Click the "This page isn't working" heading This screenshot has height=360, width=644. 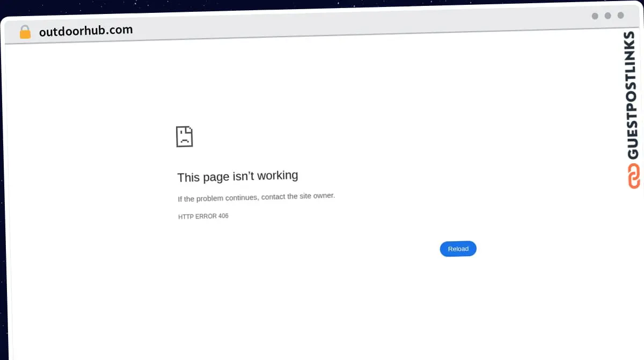click(x=238, y=176)
